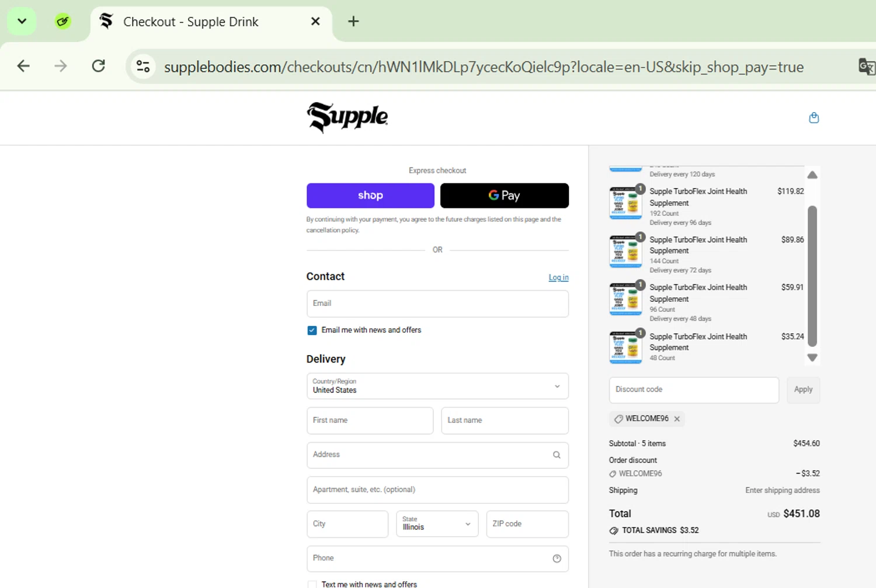The image size is (876, 588).
Task: Uncheck Email me with news and offers
Action: tap(312, 330)
